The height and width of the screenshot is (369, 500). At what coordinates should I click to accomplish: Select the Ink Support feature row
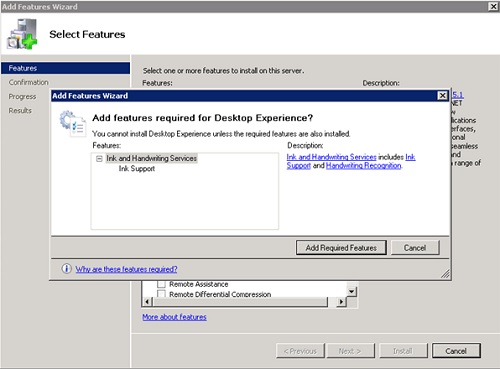pyautogui.click(x=137, y=169)
